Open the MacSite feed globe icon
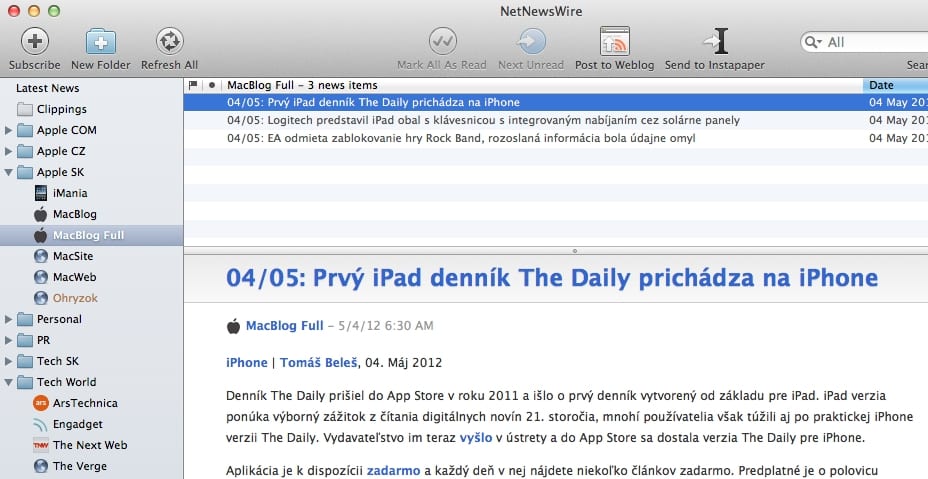 [40, 256]
